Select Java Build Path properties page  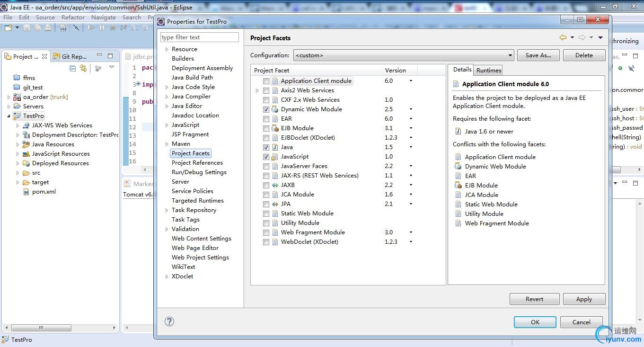click(x=192, y=78)
